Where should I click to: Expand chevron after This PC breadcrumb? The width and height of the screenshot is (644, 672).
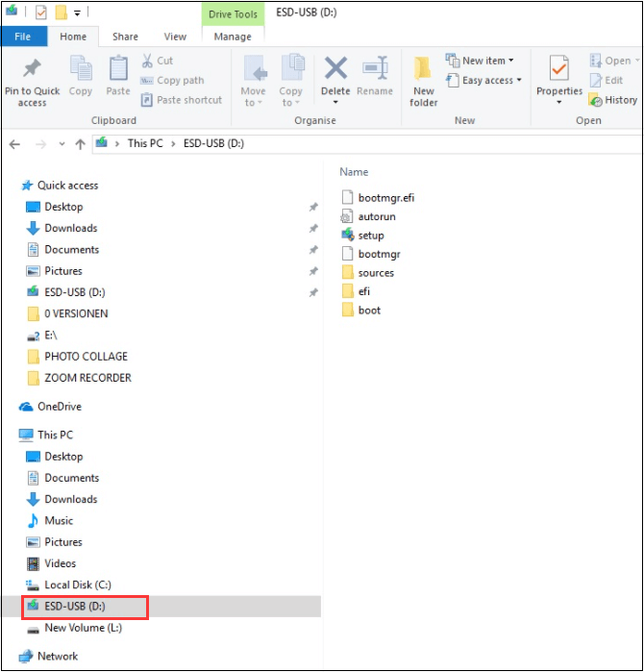click(x=173, y=144)
